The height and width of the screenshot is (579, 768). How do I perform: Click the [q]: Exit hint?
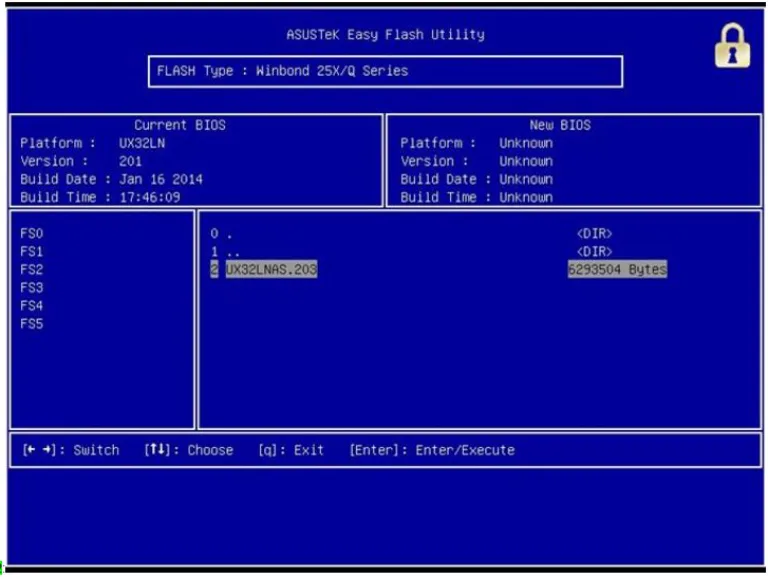(291, 450)
